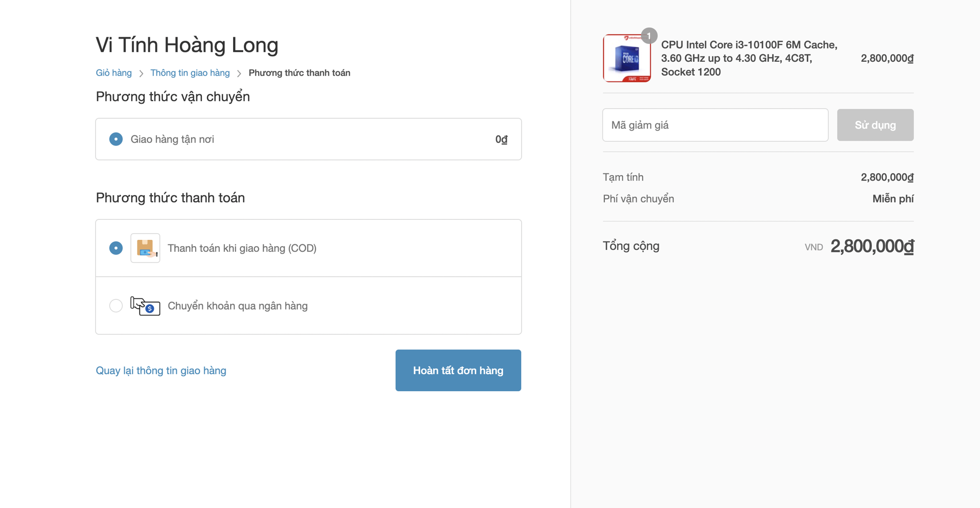This screenshot has height=508, width=980.
Task: Click the Phương thức vận chuyển heading
Action: (173, 97)
